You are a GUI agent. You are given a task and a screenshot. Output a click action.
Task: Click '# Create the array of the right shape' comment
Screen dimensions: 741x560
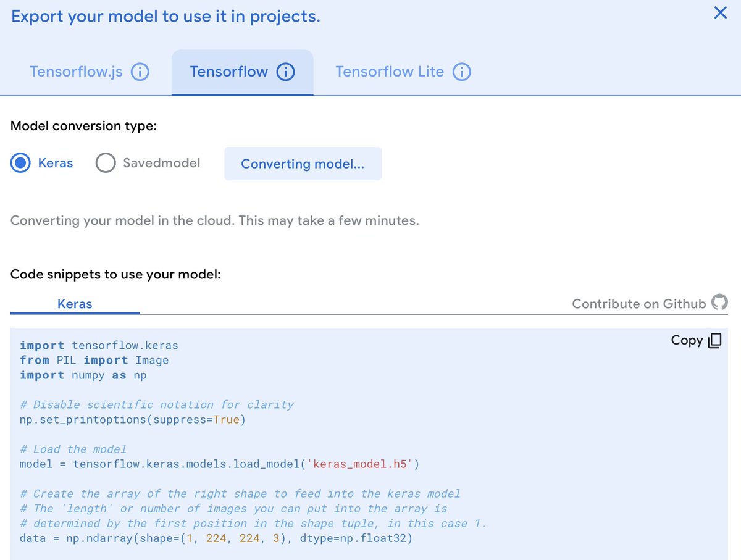240,493
